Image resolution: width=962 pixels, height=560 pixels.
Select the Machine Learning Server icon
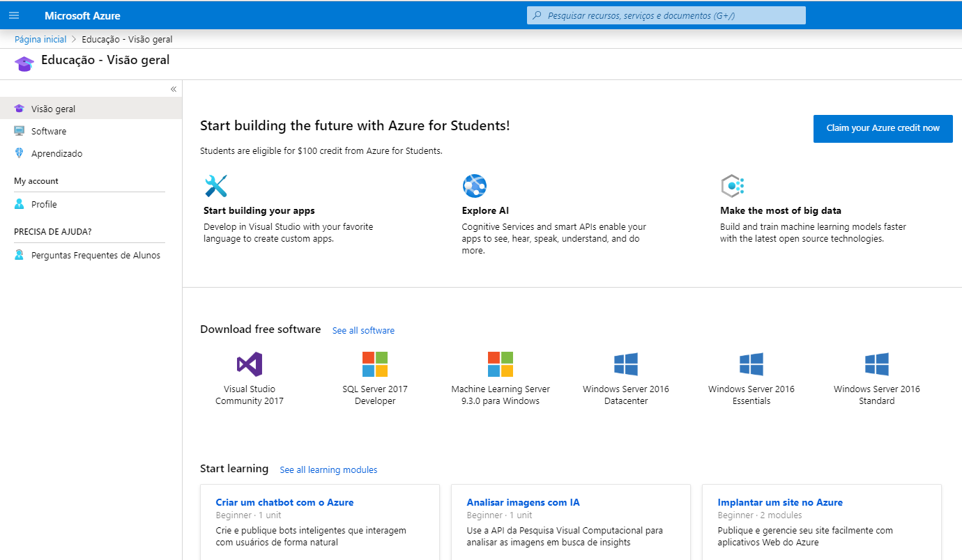pos(501,364)
